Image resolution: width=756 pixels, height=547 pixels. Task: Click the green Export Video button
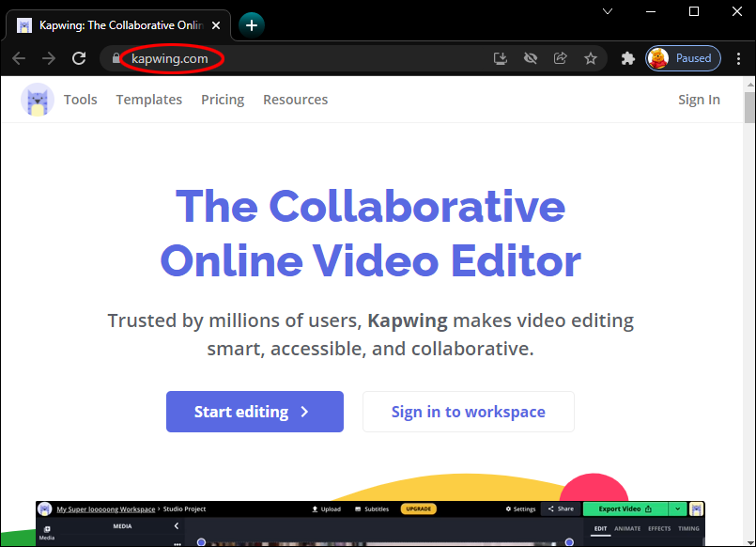[625, 508]
